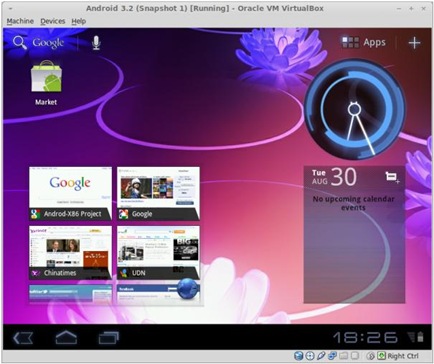Viewport: 434px width, 364px height.
Task: Open the UDN bookmark thumbnail
Action: 158,252
